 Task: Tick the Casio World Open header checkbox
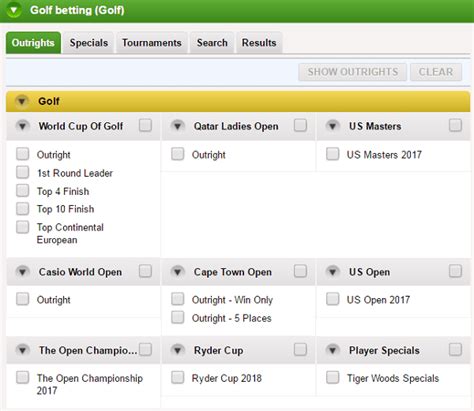[x=145, y=271]
